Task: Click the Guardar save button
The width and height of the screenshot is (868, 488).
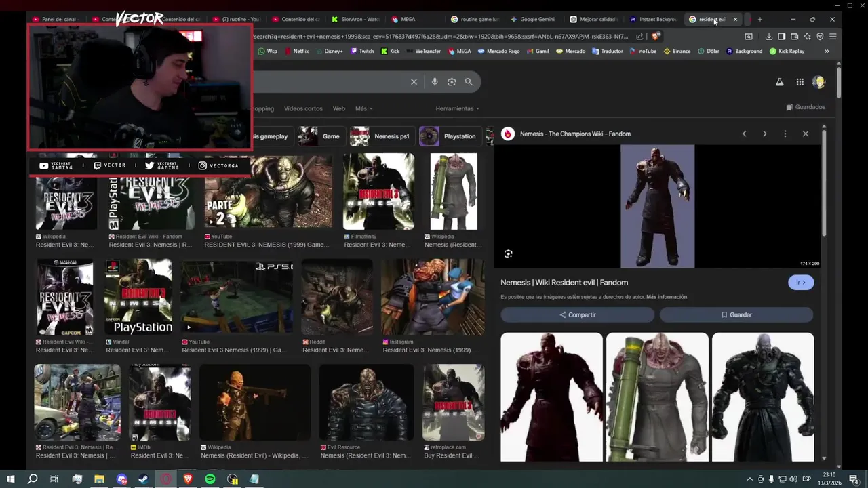Action: click(736, 315)
